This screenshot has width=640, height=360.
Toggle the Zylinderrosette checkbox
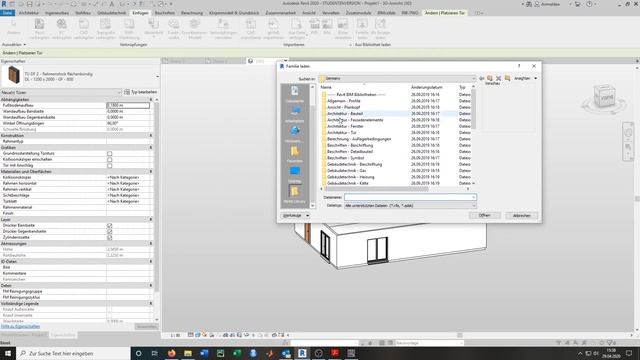point(109,238)
